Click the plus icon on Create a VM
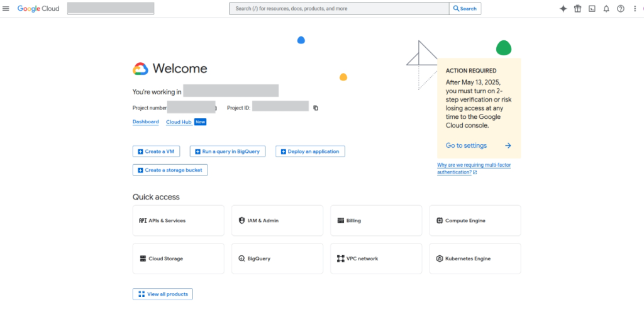The image size is (644, 334). [x=140, y=152]
